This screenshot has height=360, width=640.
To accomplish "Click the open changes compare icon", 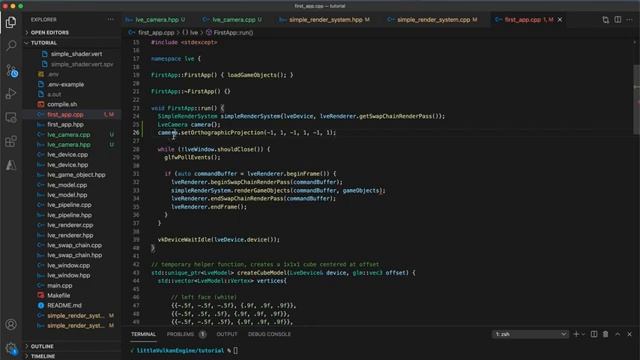I will [x=605, y=20].
